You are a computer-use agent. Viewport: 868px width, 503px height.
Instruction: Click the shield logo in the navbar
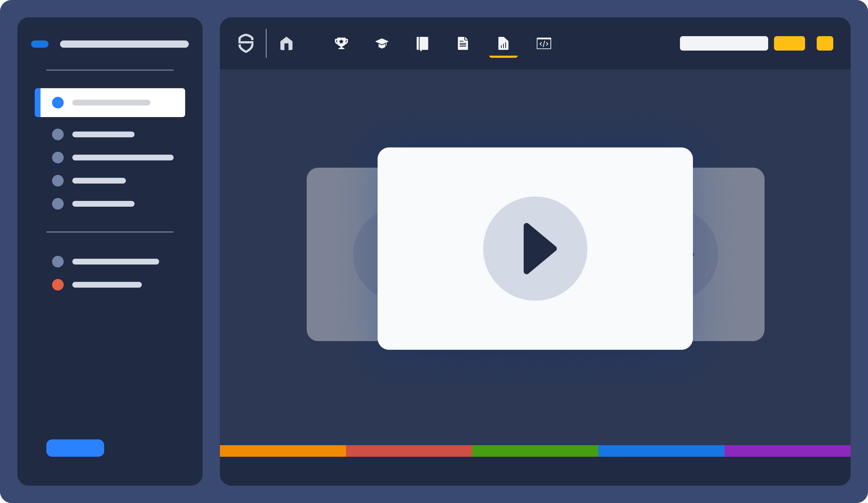tap(246, 43)
